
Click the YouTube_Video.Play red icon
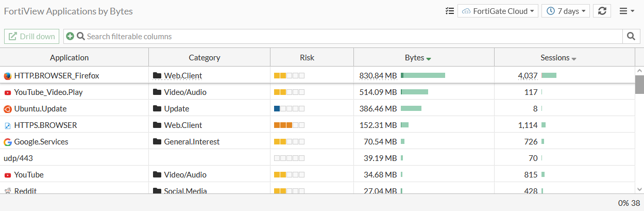8,92
